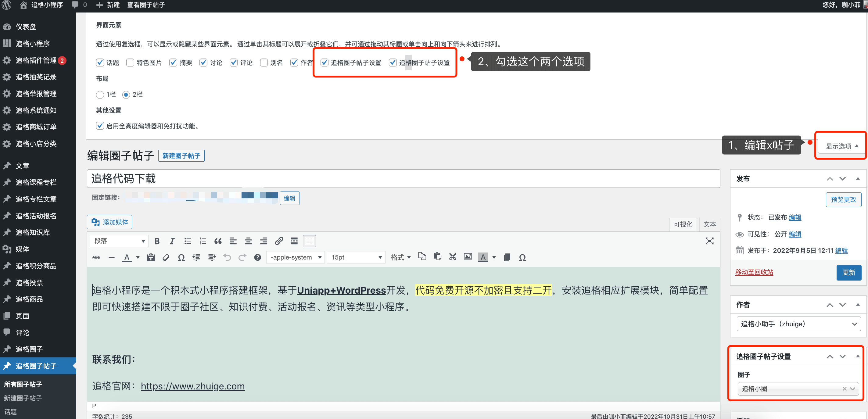Insert Read More tag
This screenshot has width=868, height=419.
click(x=294, y=241)
